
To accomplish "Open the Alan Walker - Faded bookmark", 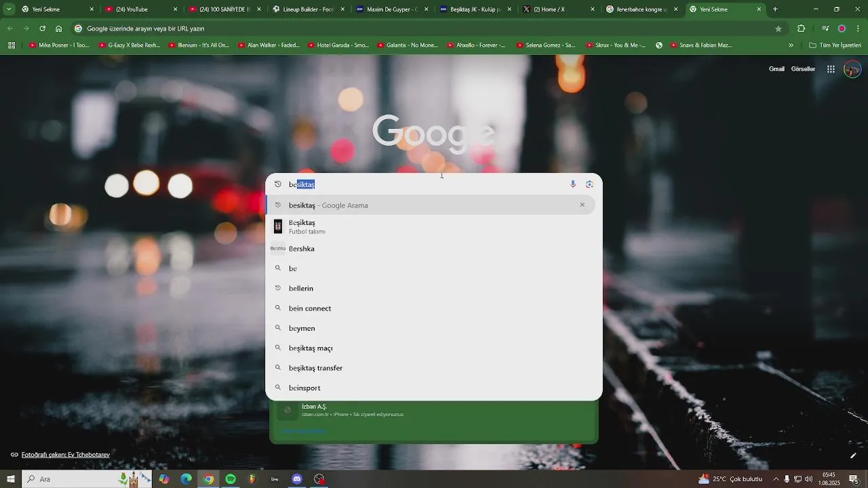I will click(269, 45).
